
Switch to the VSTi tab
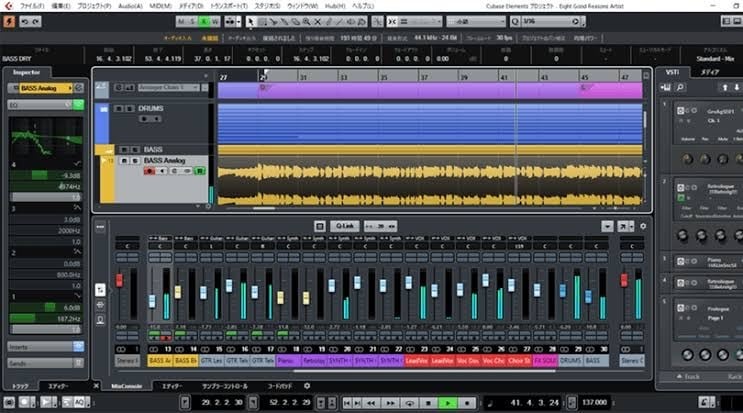pyautogui.click(x=672, y=72)
